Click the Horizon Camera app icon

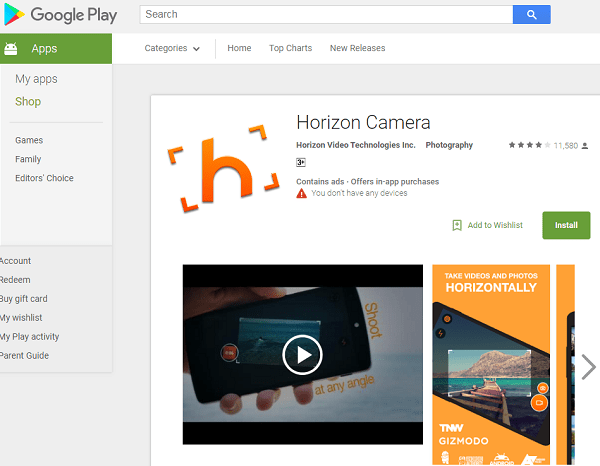(x=224, y=168)
